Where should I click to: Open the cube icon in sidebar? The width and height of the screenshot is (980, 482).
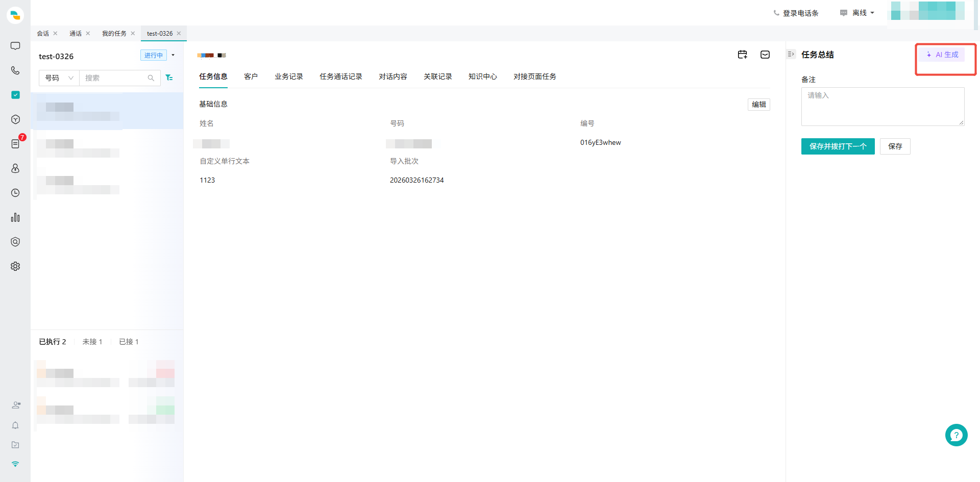(x=15, y=119)
